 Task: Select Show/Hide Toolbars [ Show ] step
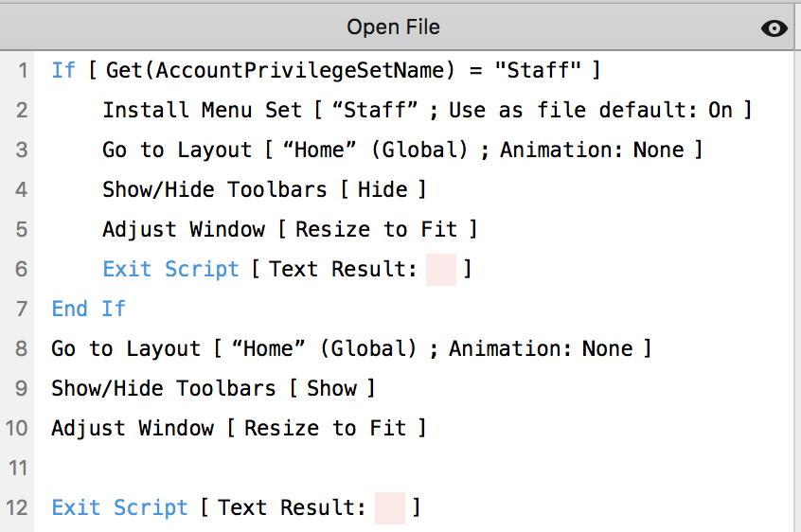click(x=213, y=388)
